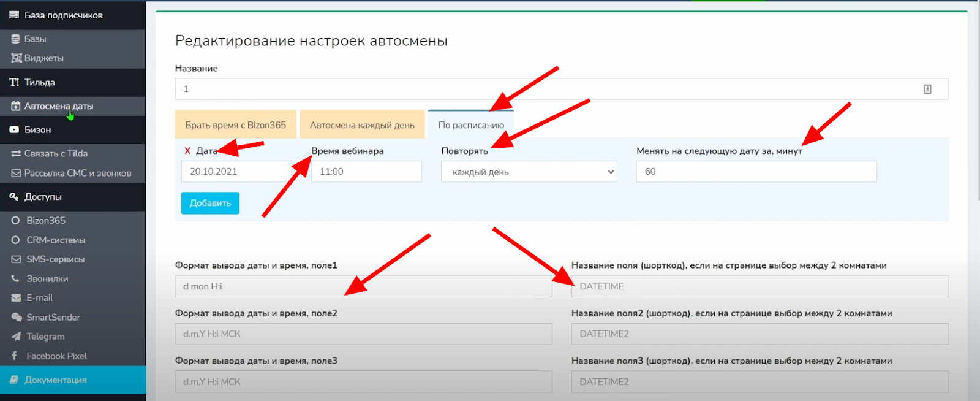The height and width of the screenshot is (401, 980).
Task: Click the phone icon beside Звонилки
Action: [x=16, y=278]
